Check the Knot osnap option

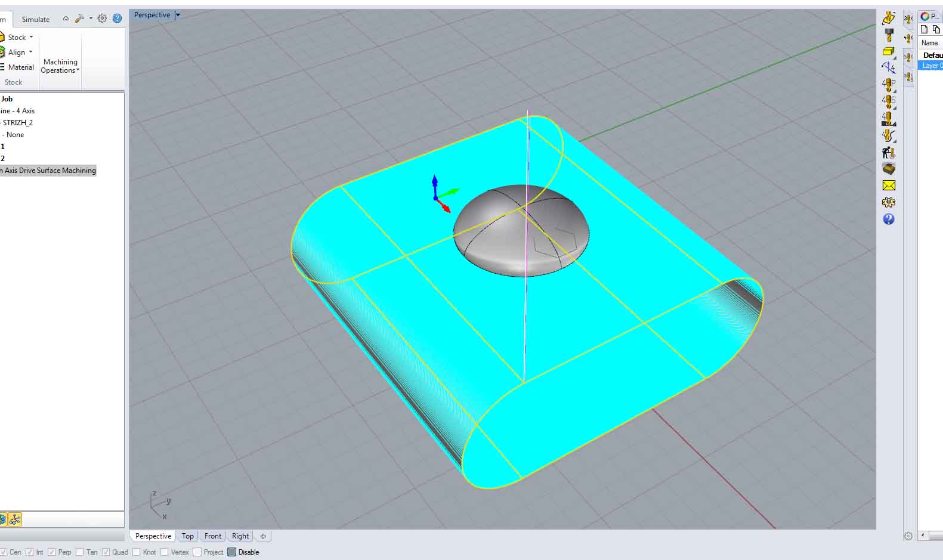[x=137, y=552]
